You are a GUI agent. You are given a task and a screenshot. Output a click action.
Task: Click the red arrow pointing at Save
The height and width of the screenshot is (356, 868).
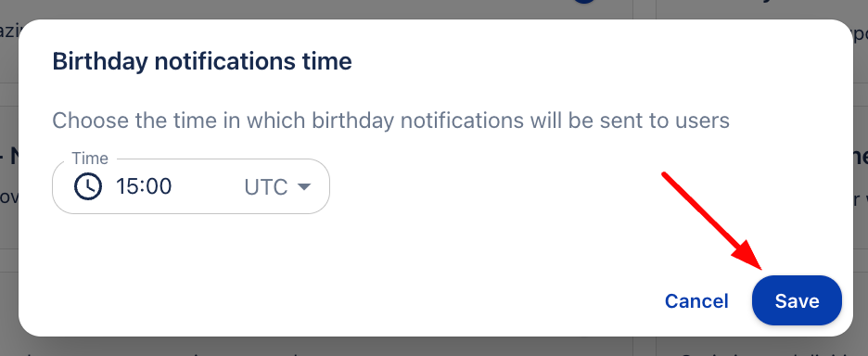(713, 222)
